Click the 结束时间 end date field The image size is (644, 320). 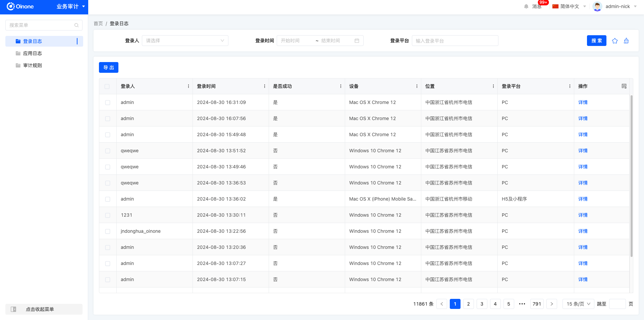coord(335,41)
